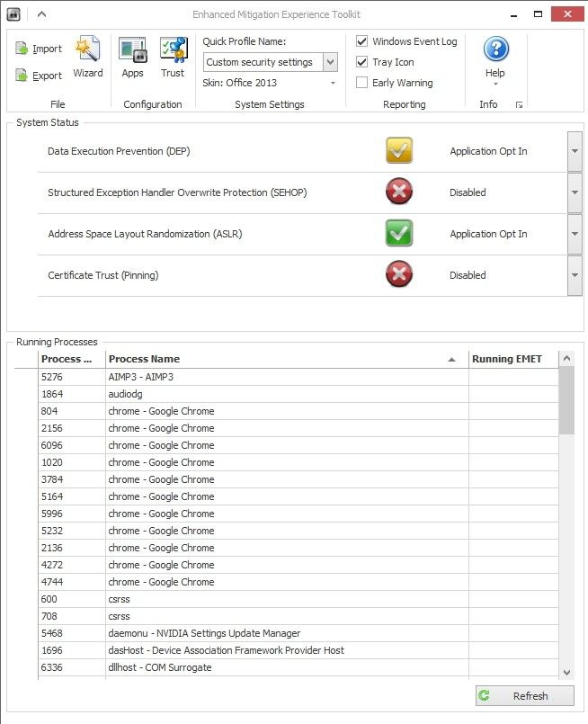The width and height of the screenshot is (588, 724).
Task: Toggle the Tray Icon checkbox
Action: (361, 62)
